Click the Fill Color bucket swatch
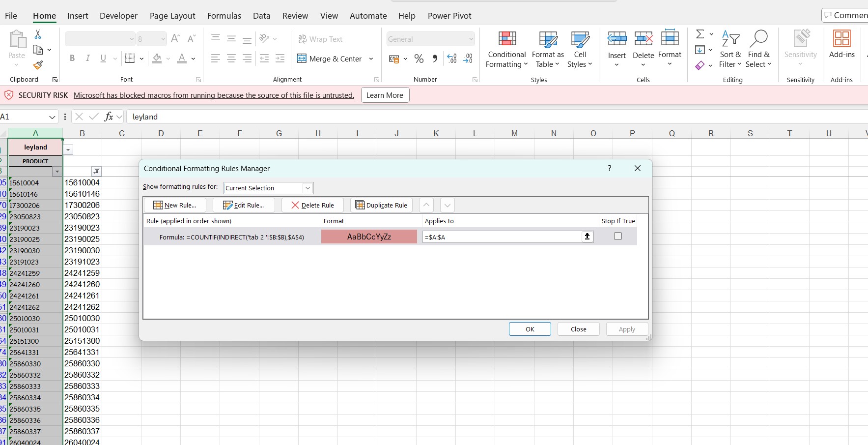The height and width of the screenshot is (445, 868). coord(157,59)
